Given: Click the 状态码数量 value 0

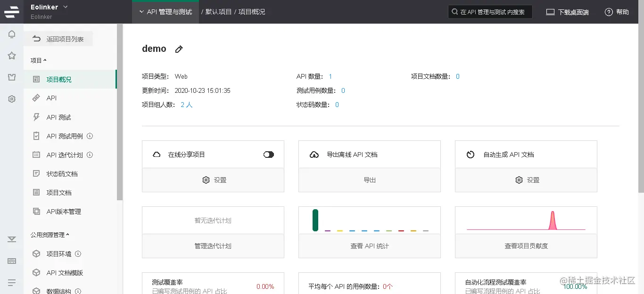Looking at the screenshot, I should click(337, 105).
